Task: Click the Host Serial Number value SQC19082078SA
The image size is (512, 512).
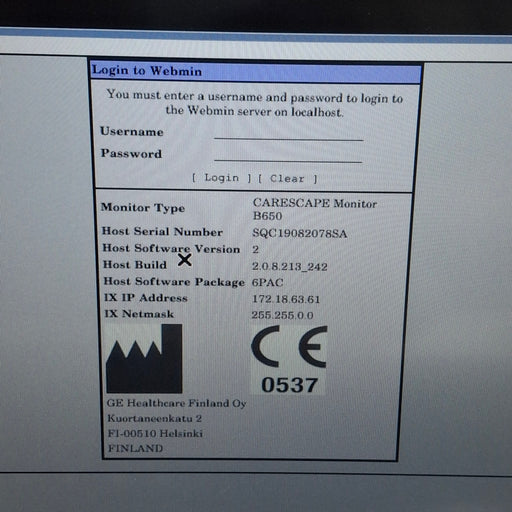Action: (299, 233)
